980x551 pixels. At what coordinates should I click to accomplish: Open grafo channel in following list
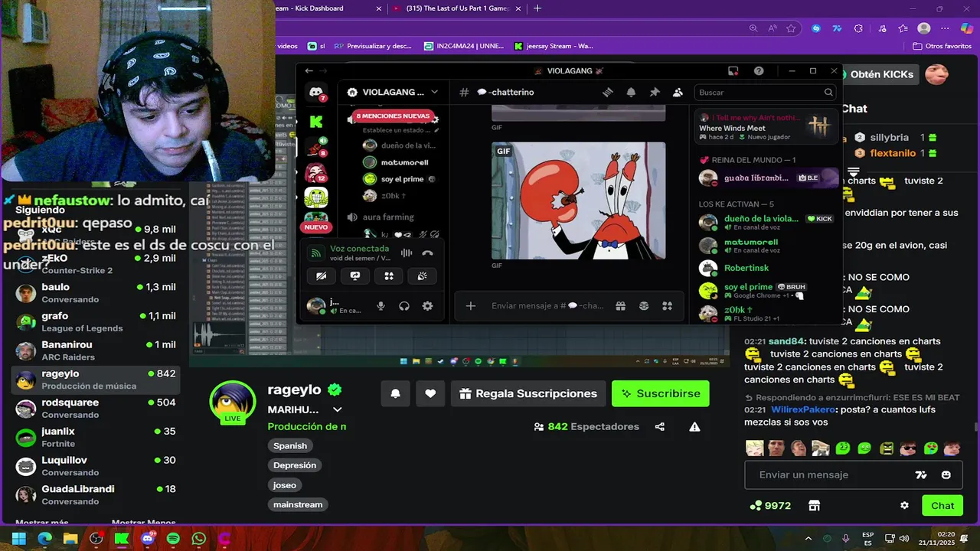(96, 321)
